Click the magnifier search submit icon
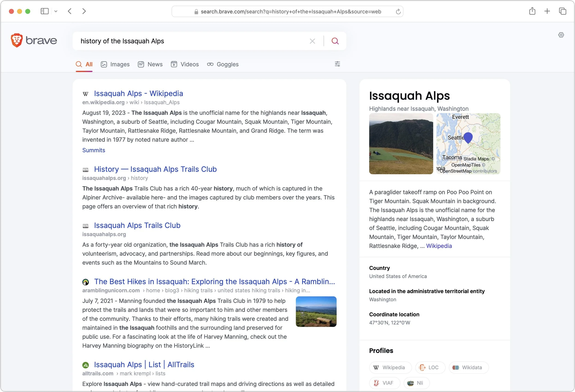Viewport: 575px width, 392px height. [335, 41]
